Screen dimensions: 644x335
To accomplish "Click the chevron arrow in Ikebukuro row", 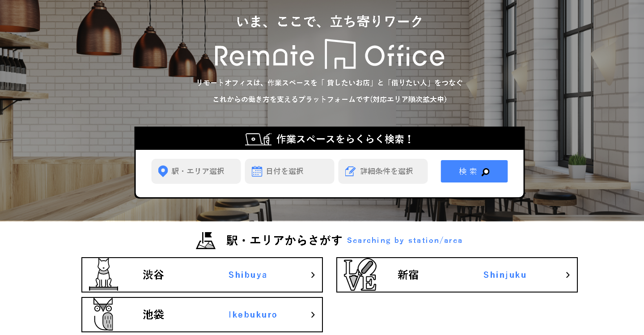I will pyautogui.click(x=313, y=315).
